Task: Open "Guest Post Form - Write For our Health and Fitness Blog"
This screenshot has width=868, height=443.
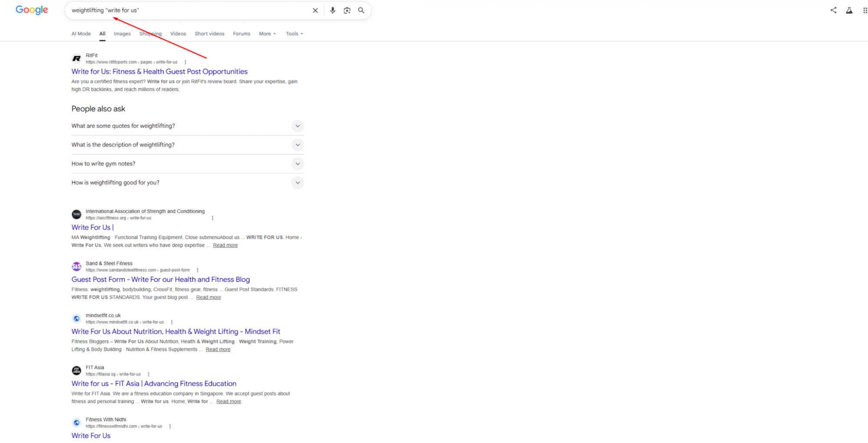Action: (161, 279)
